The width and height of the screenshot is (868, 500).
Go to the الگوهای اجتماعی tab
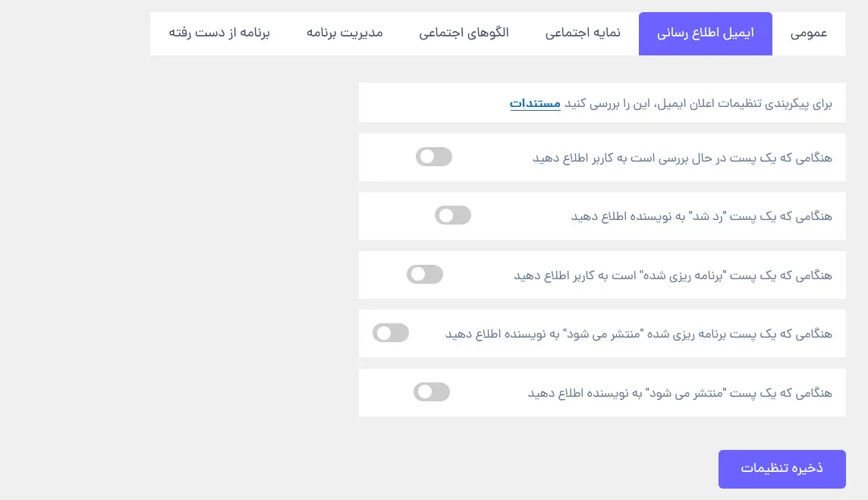click(464, 33)
